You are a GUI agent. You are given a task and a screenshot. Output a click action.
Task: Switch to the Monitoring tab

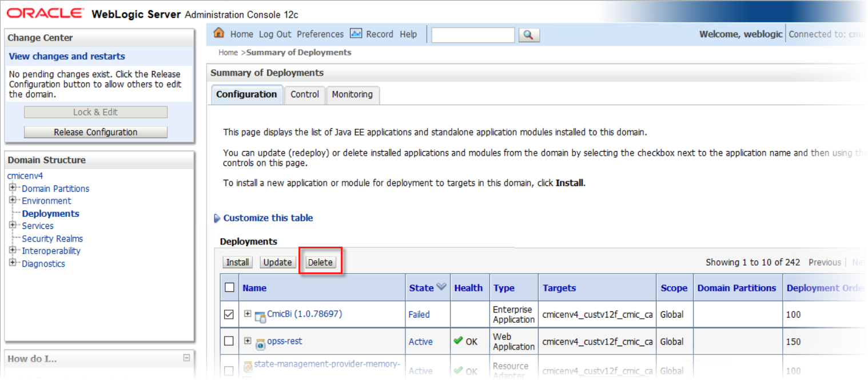pyautogui.click(x=352, y=94)
